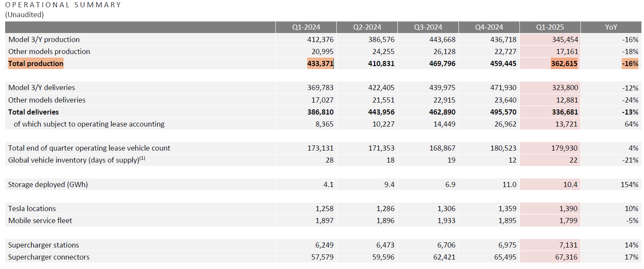This screenshot has width=644, height=269.
Task: Click the 17,161 cell
Action: click(567, 51)
